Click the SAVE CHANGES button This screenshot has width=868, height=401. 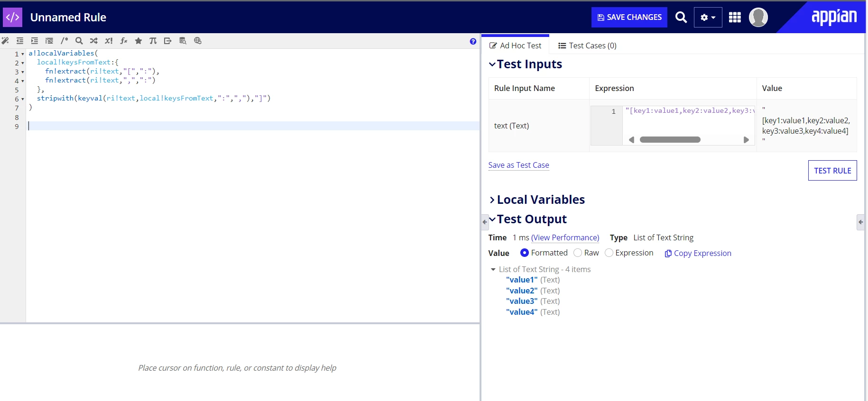pos(629,18)
